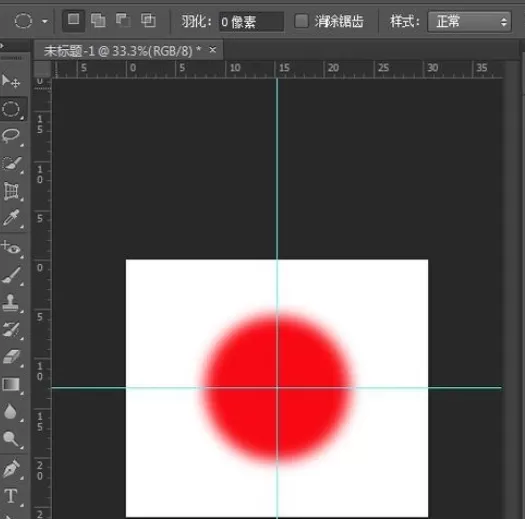Select the Quick Selection tool
525x519 pixels.
click(x=11, y=163)
